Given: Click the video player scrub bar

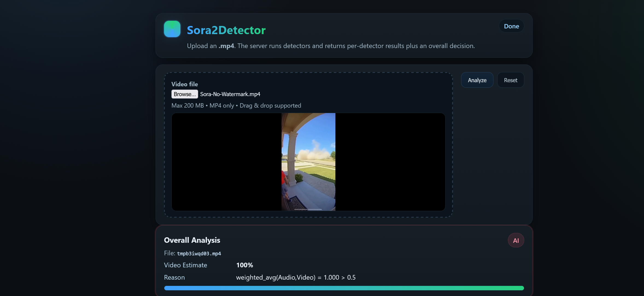Looking at the screenshot, I should tap(308, 209).
